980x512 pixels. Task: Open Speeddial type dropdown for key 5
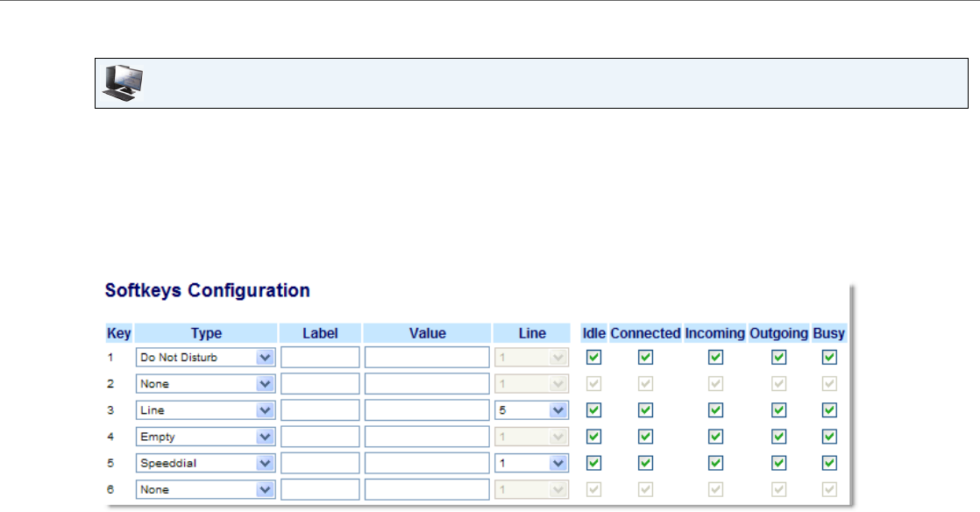206,463
